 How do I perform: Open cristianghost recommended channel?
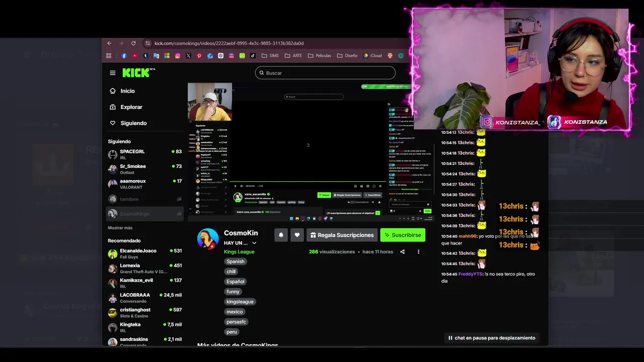pyautogui.click(x=145, y=313)
